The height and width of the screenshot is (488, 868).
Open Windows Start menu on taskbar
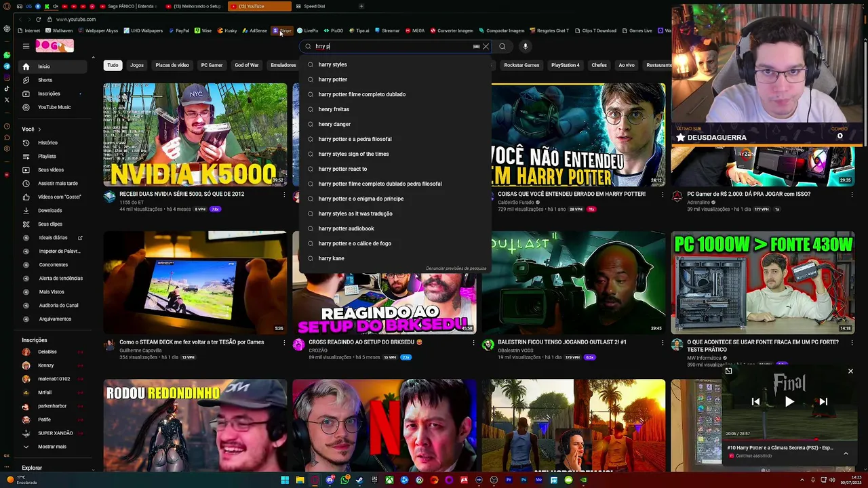285,480
